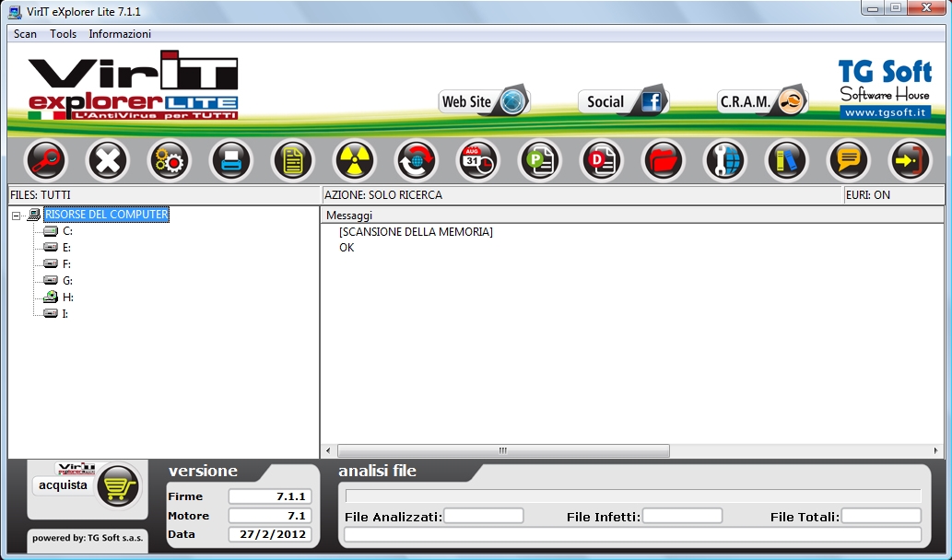Image resolution: width=952 pixels, height=560 pixels.
Task: Click the green P document icon
Action: pos(539,161)
